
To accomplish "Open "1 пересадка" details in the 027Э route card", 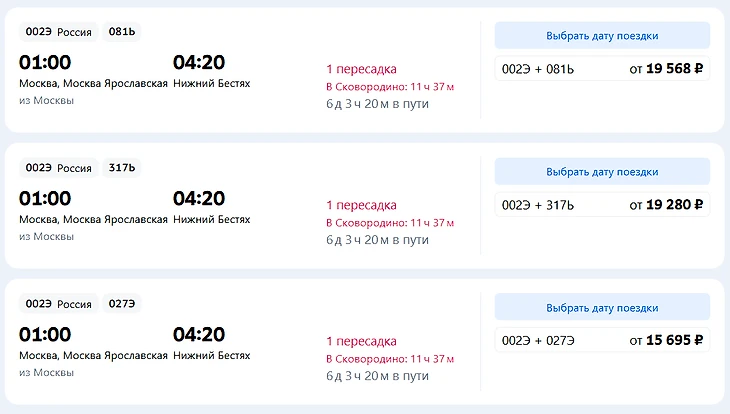I will point(361,341).
